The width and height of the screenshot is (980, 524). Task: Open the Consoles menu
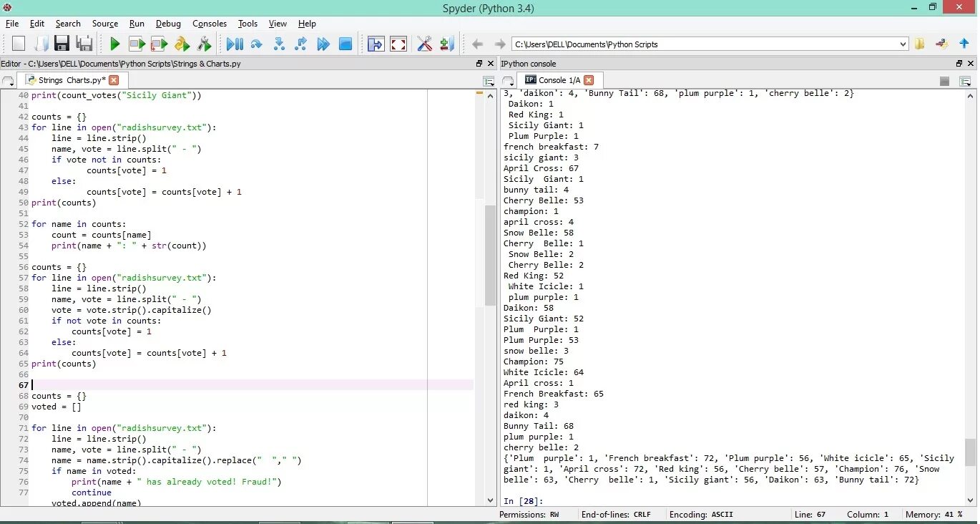click(x=210, y=24)
